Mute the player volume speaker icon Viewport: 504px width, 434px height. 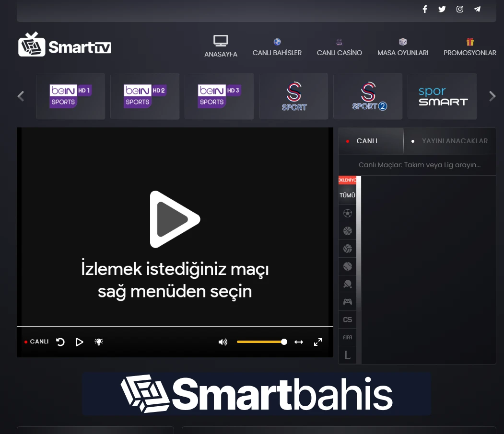[223, 342]
